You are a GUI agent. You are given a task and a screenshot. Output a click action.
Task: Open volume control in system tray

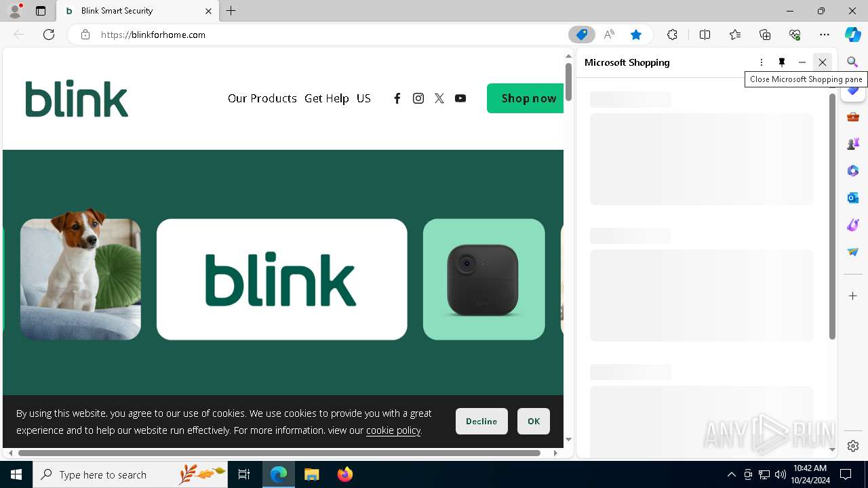click(781, 474)
